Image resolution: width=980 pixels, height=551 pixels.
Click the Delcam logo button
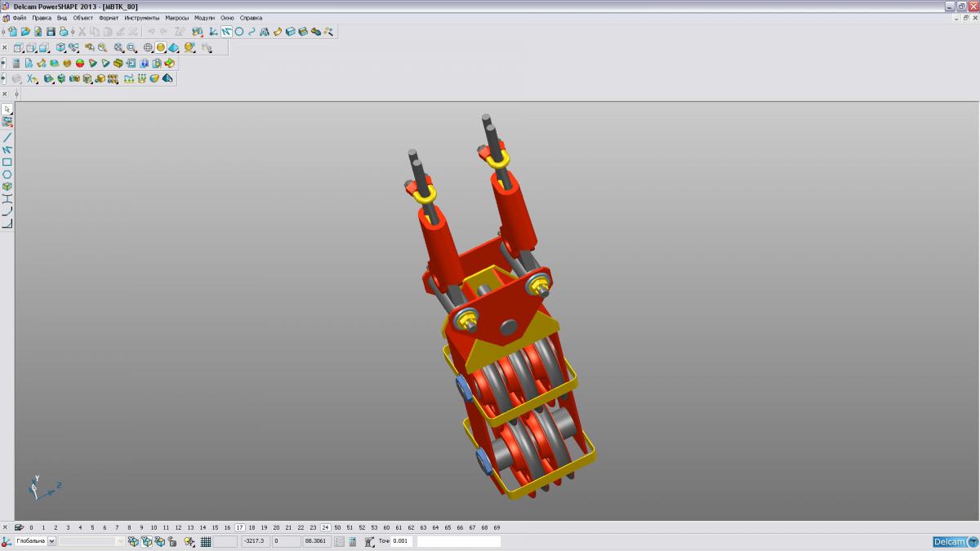point(955,541)
